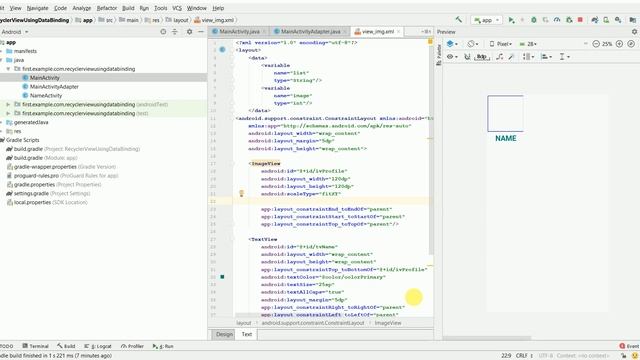Open pack/distribute dropdown in preview toolbar
Image resolution: width=640 pixels, height=360 pixels.
(x=528, y=57)
